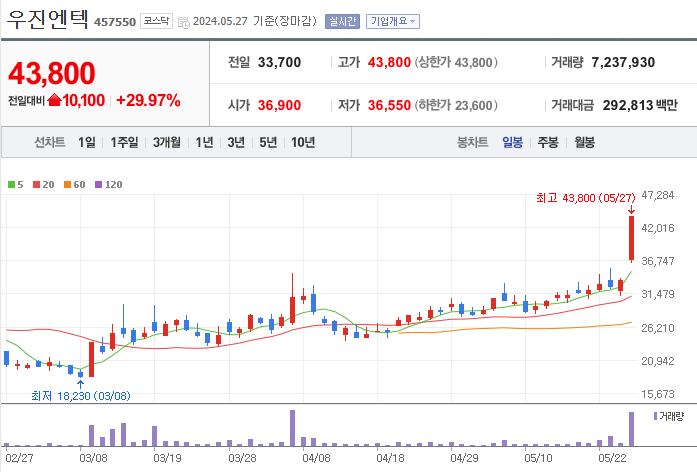The height and width of the screenshot is (472, 697).
Task: Click the 05/22 date axis label
Action: (x=612, y=458)
